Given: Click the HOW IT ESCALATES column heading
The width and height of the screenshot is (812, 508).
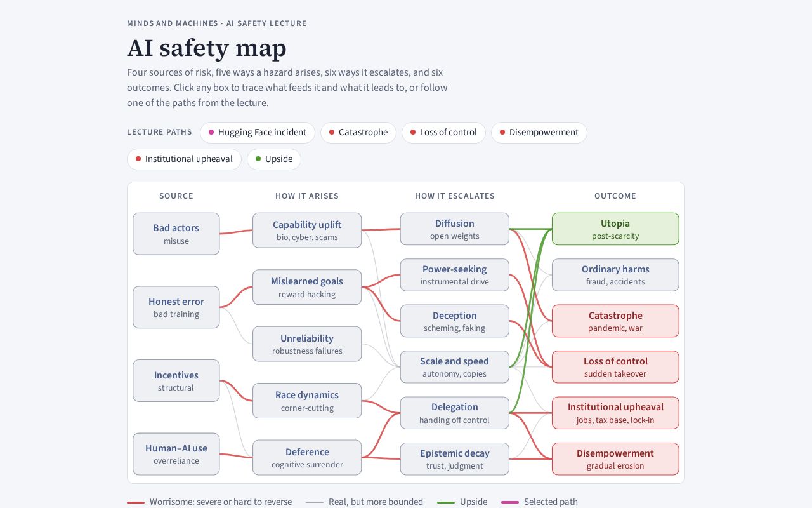Looking at the screenshot, I should [x=455, y=196].
